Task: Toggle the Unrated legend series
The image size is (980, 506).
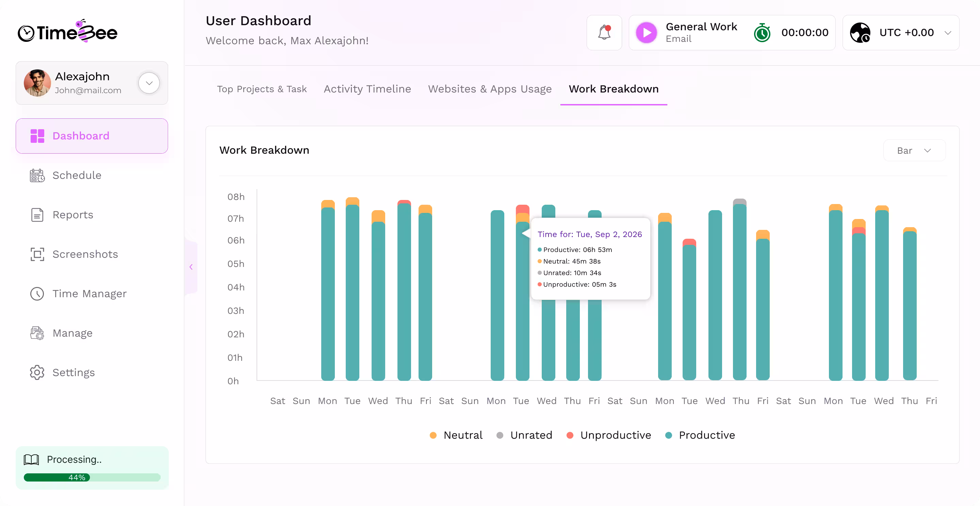Action: 524,435
